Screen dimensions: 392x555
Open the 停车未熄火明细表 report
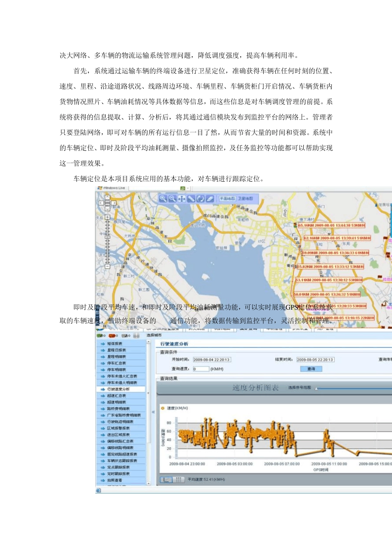(122, 383)
